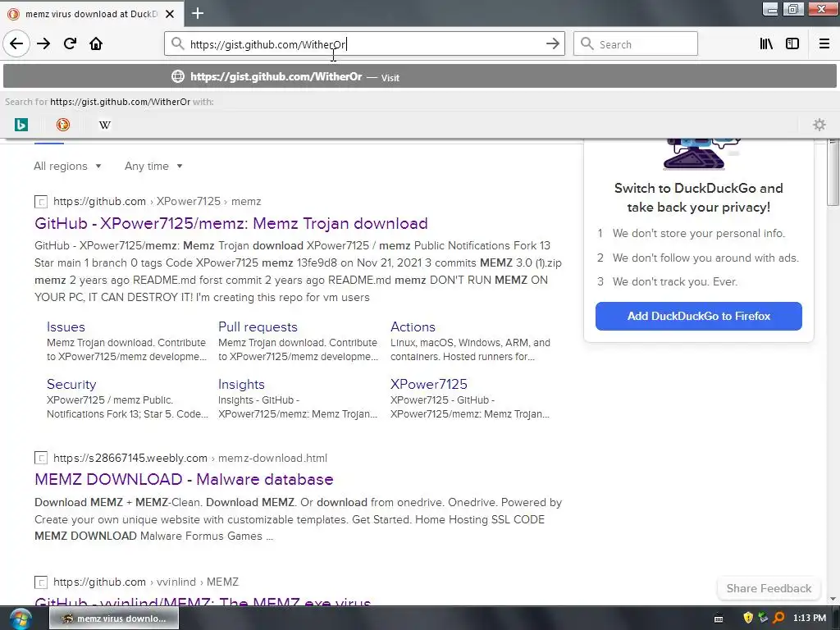
Task: Open the Firefox hamburger menu
Action: (x=824, y=44)
